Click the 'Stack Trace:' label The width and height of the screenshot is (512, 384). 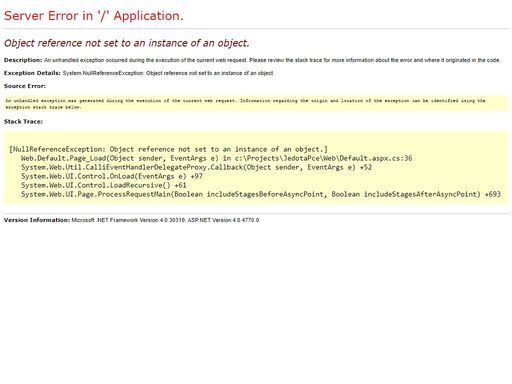coord(23,122)
